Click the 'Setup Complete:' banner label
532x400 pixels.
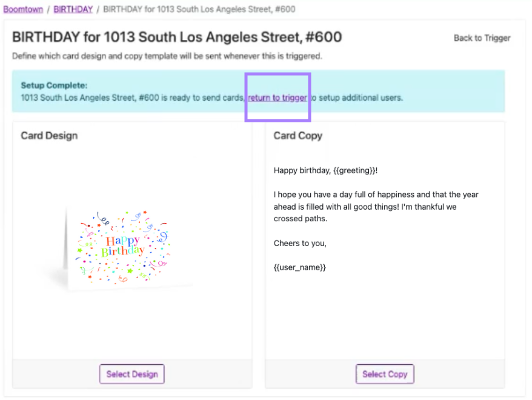click(x=54, y=85)
